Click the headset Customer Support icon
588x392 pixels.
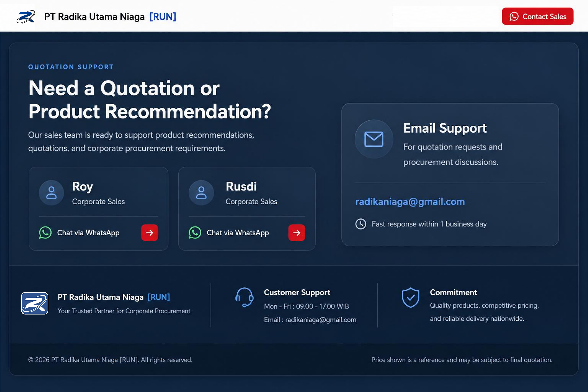pyautogui.click(x=244, y=297)
